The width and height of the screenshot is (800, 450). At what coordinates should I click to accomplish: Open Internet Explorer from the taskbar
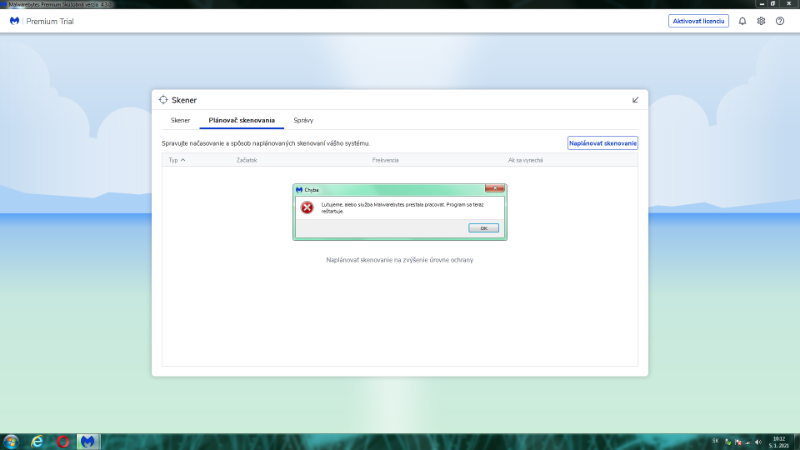(37, 442)
